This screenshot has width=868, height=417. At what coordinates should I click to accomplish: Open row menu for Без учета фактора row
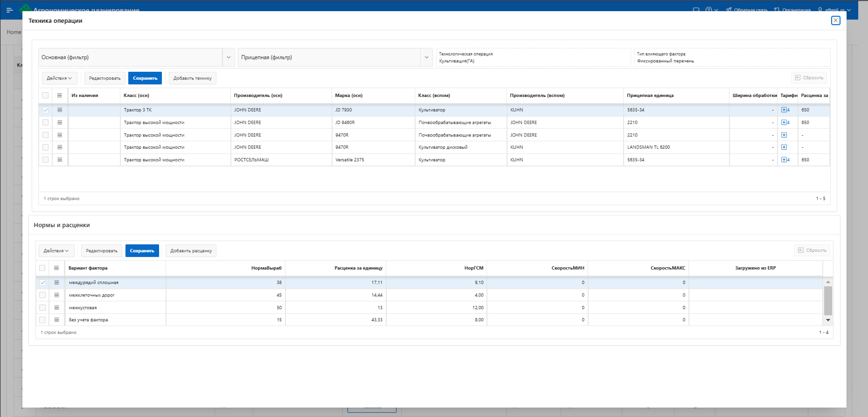point(56,320)
